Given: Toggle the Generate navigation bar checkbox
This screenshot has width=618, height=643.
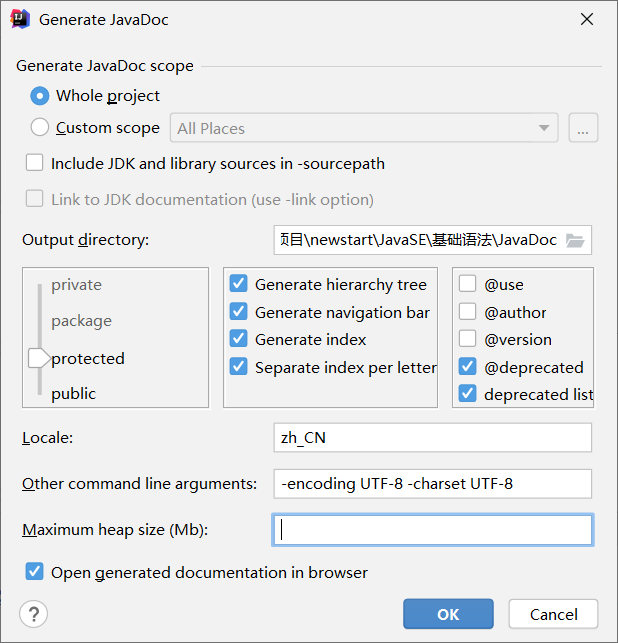Looking at the screenshot, I should click(238, 312).
